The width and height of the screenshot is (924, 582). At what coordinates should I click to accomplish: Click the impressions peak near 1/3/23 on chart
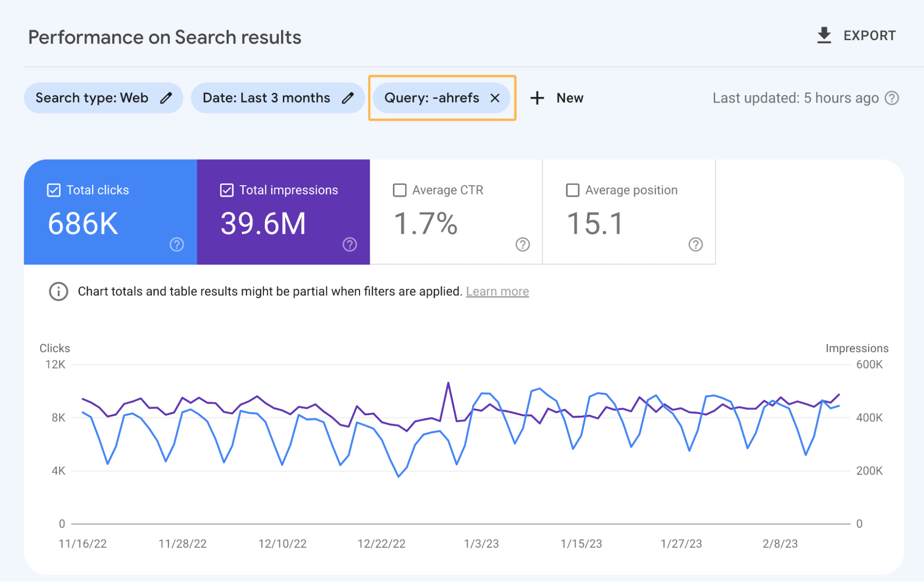tap(448, 382)
